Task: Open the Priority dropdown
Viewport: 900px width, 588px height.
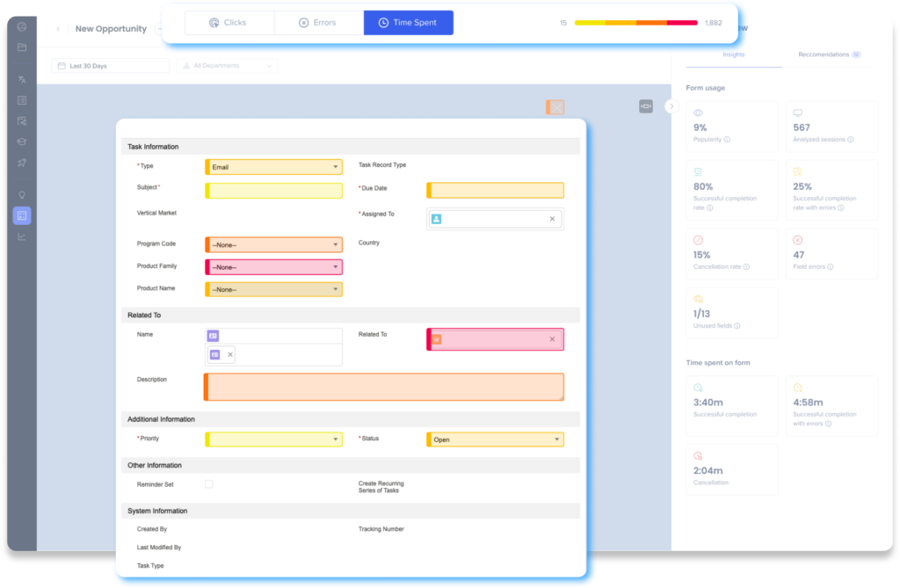Action: [x=274, y=439]
